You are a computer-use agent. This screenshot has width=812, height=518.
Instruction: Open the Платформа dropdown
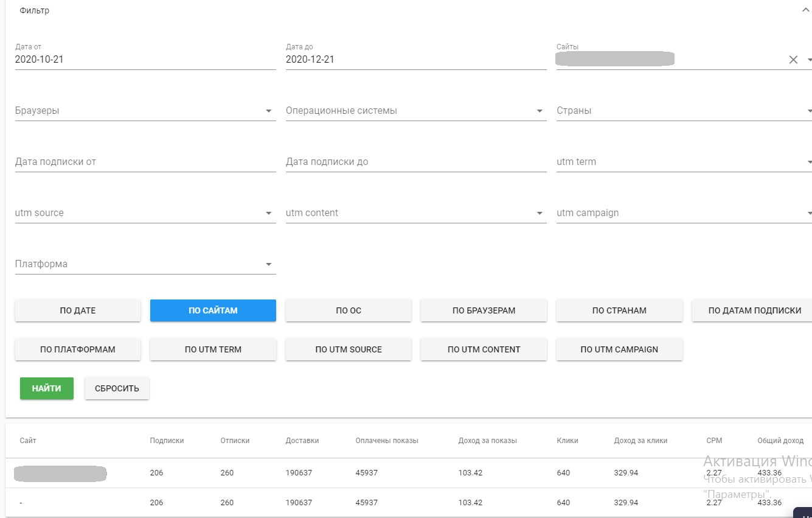point(268,265)
